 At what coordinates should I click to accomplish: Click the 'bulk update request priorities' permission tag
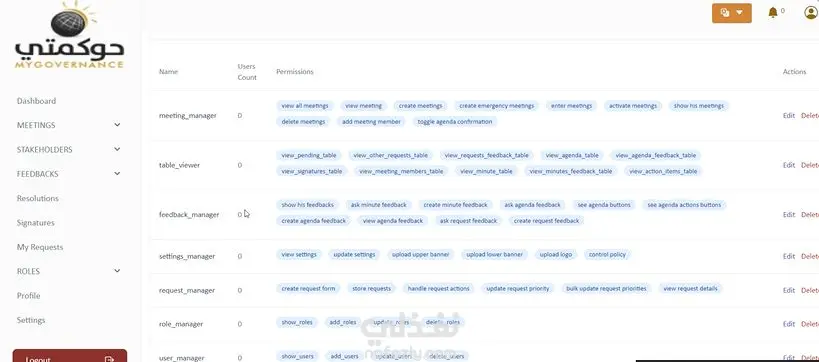point(606,289)
